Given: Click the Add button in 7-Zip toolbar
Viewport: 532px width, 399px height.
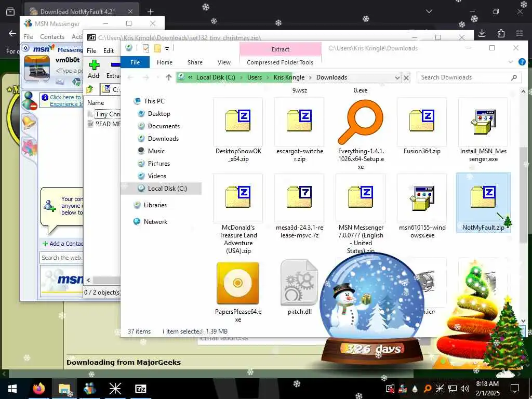Looking at the screenshot, I should 94,69.
